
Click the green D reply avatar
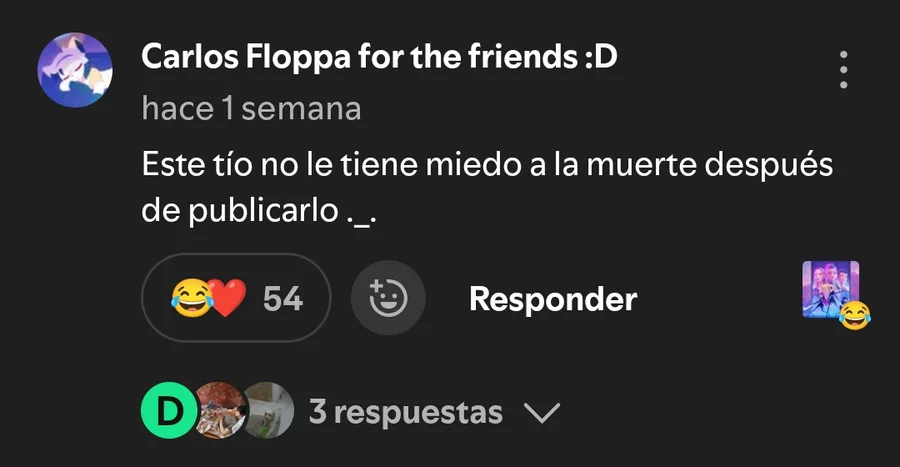tap(169, 411)
